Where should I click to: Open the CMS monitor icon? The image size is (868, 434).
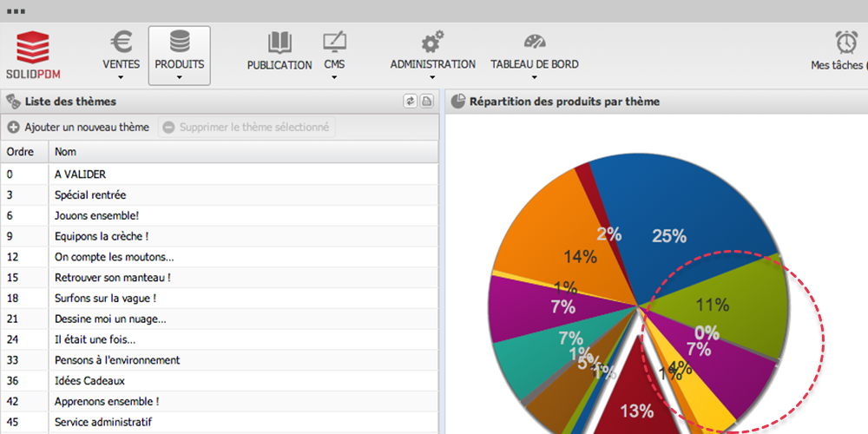pyautogui.click(x=334, y=43)
